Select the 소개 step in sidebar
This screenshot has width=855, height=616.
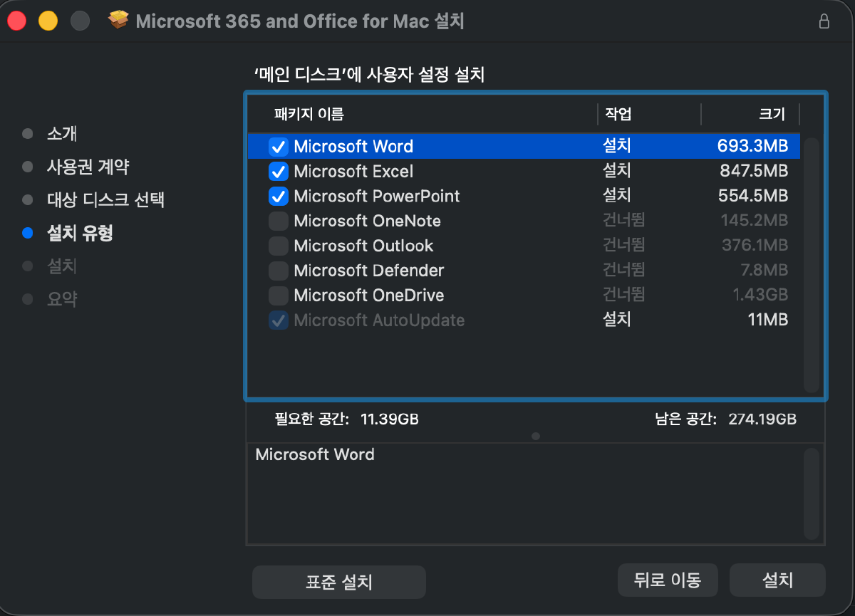pos(62,134)
